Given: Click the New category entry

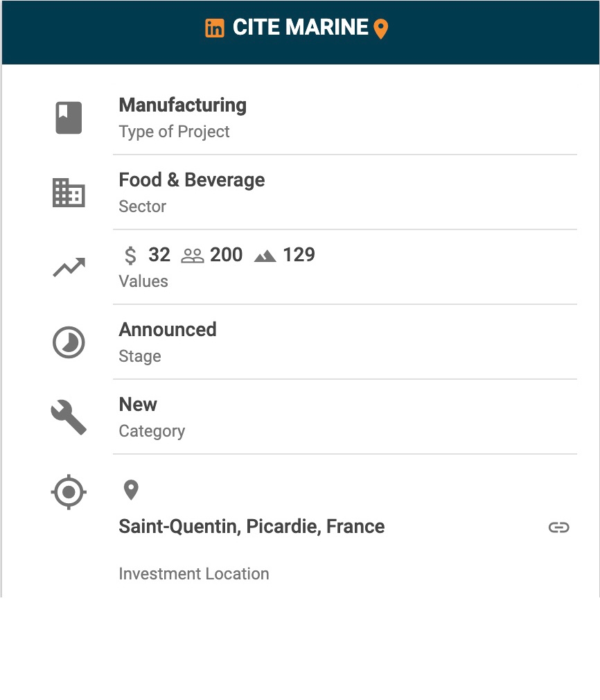Looking at the screenshot, I should [x=138, y=405].
